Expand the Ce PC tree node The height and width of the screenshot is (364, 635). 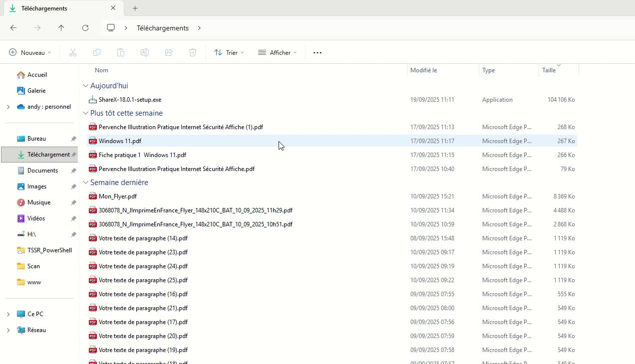click(x=8, y=314)
